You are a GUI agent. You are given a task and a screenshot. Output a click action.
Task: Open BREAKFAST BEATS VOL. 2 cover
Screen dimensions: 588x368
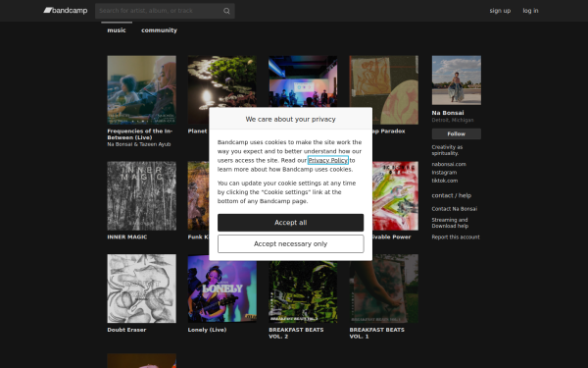tap(303, 291)
